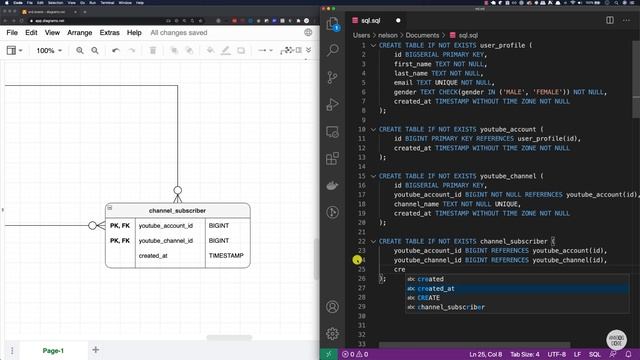Click Tab Size: 4 in status bar
Viewport: 640px width, 360px height.
point(524,354)
